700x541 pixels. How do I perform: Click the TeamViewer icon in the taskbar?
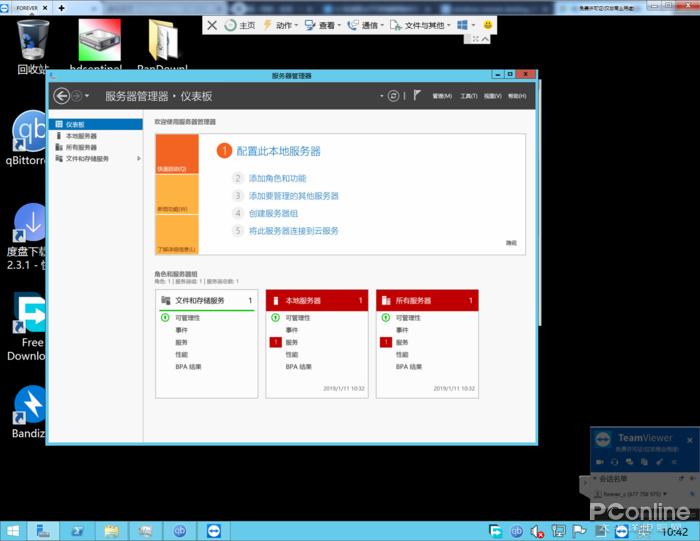(213, 530)
